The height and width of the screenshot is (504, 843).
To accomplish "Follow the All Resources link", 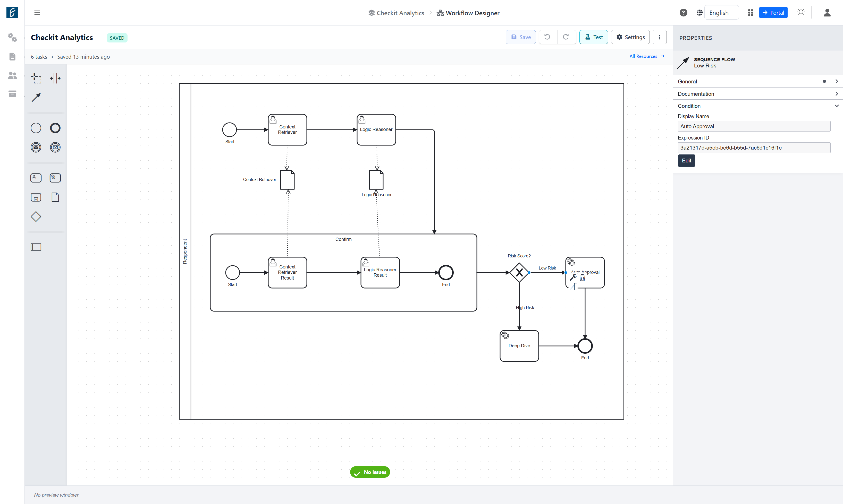I will [x=647, y=56].
